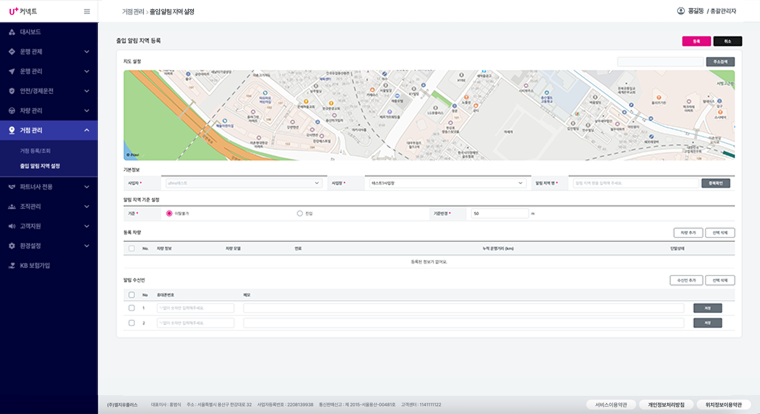Viewport: 760px width, 414px height.
Task: Click the 기준반경 input field showing 50
Action: [x=499, y=213]
